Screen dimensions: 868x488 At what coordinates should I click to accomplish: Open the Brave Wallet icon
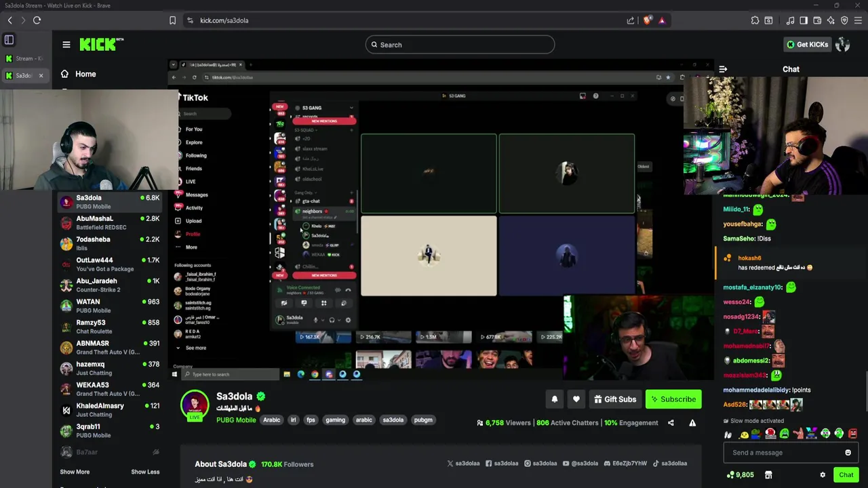click(x=817, y=20)
